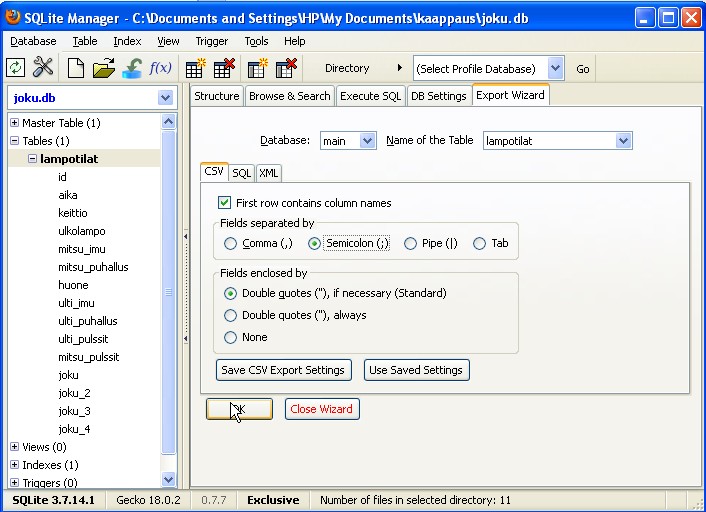Open the Table menu
This screenshot has width=706, height=512.
tap(85, 41)
